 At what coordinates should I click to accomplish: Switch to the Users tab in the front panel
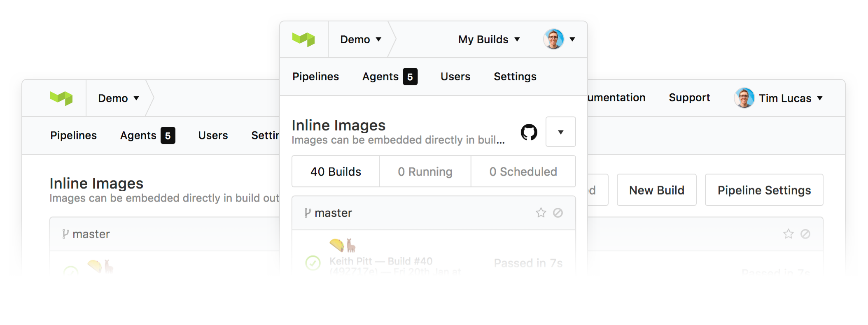(455, 77)
